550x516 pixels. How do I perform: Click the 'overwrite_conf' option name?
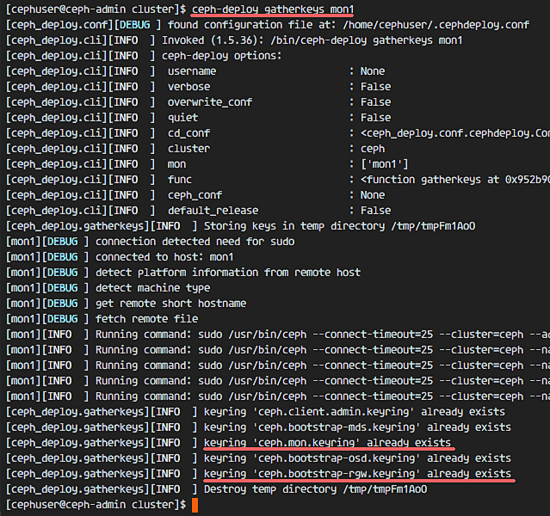click(210, 102)
